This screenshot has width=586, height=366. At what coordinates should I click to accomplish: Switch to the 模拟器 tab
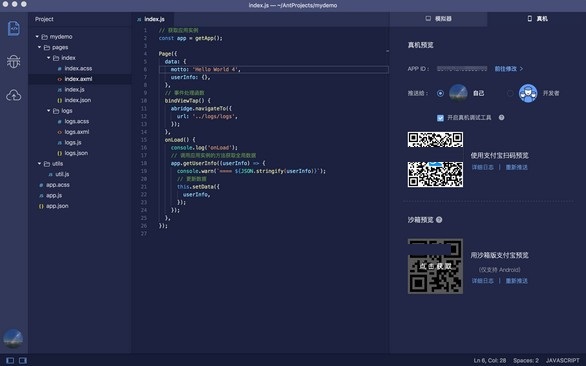439,19
